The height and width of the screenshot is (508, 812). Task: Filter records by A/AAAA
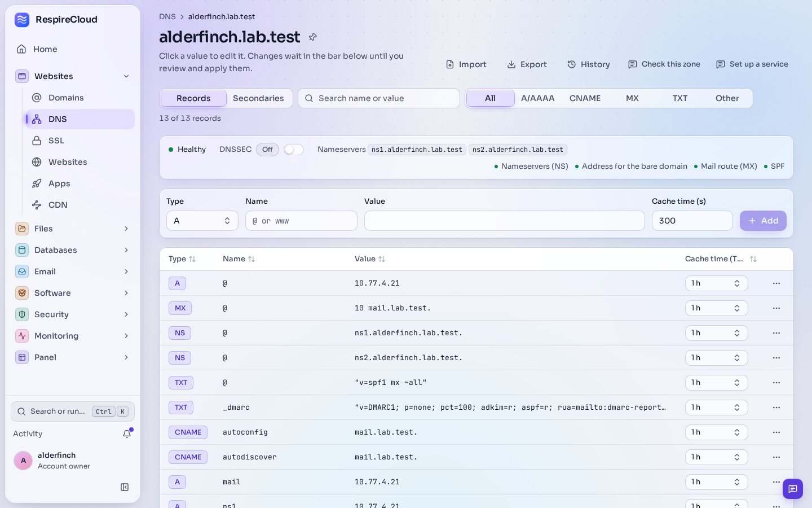[x=537, y=98]
